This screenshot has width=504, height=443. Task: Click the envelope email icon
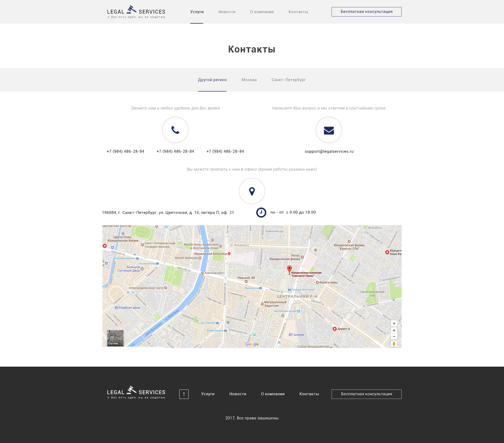coord(329,130)
